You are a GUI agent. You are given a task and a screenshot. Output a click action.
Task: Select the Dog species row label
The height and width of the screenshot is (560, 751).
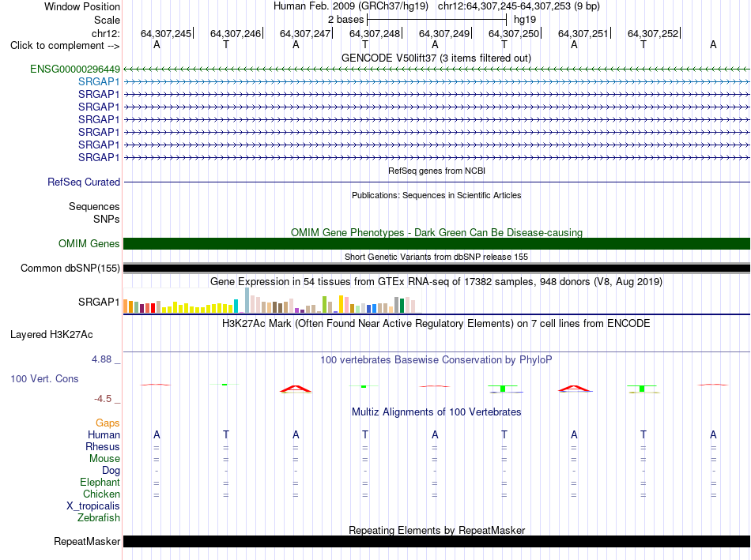(x=111, y=471)
